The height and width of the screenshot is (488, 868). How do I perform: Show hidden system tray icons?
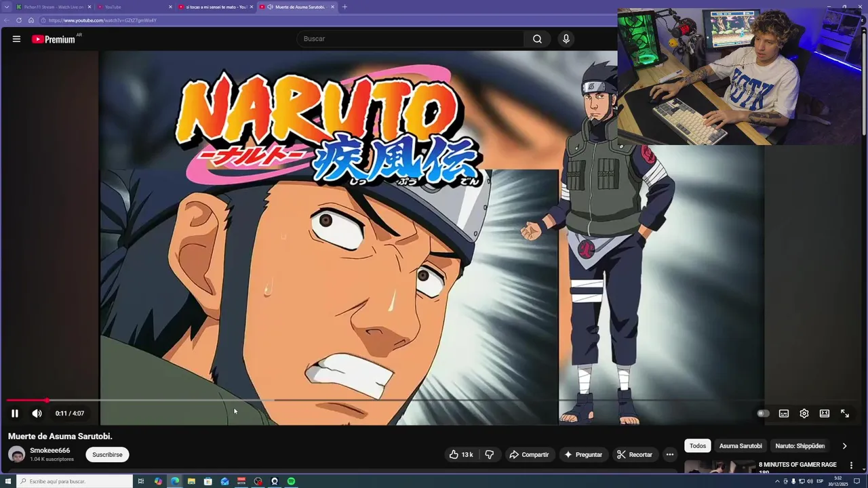pos(777,481)
